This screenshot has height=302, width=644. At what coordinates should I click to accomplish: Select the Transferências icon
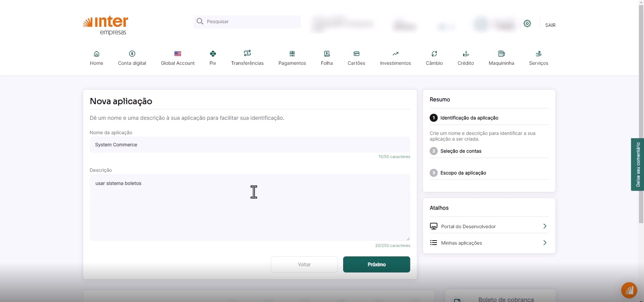click(x=247, y=58)
